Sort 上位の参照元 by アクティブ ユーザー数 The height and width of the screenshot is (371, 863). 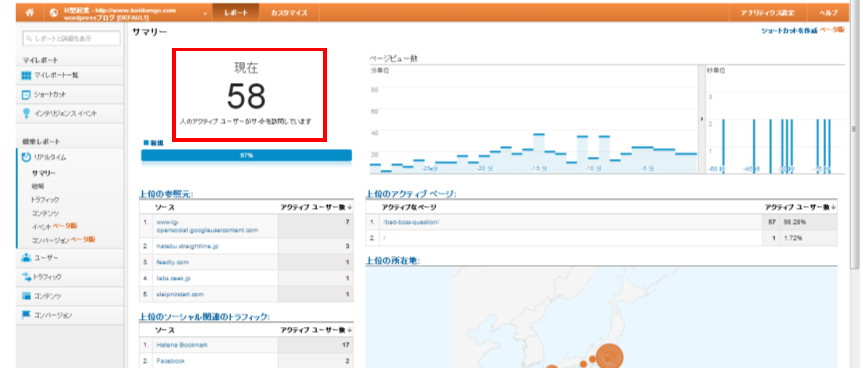(316, 207)
